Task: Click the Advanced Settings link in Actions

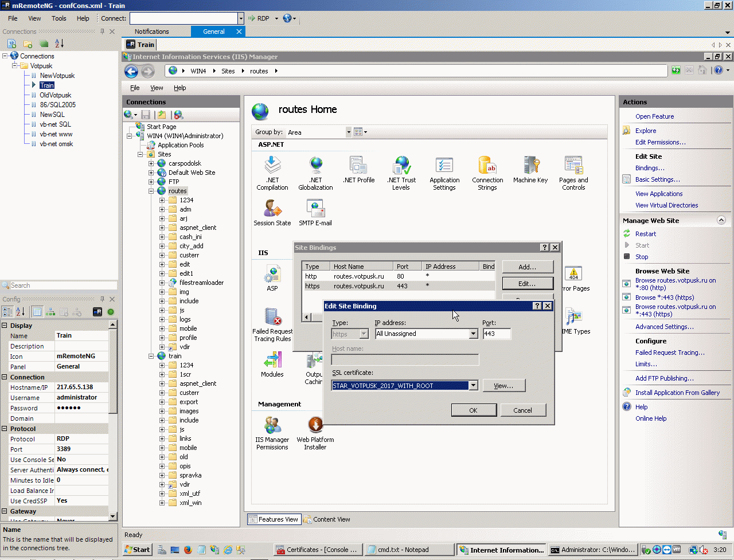Action: pos(664,327)
